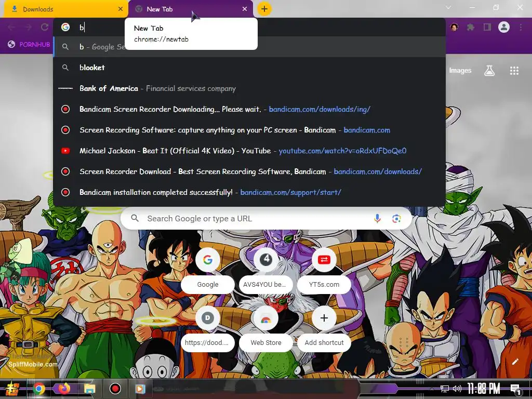The height and width of the screenshot is (399, 532).
Task: Open the notification center icon
Action: [515, 389]
